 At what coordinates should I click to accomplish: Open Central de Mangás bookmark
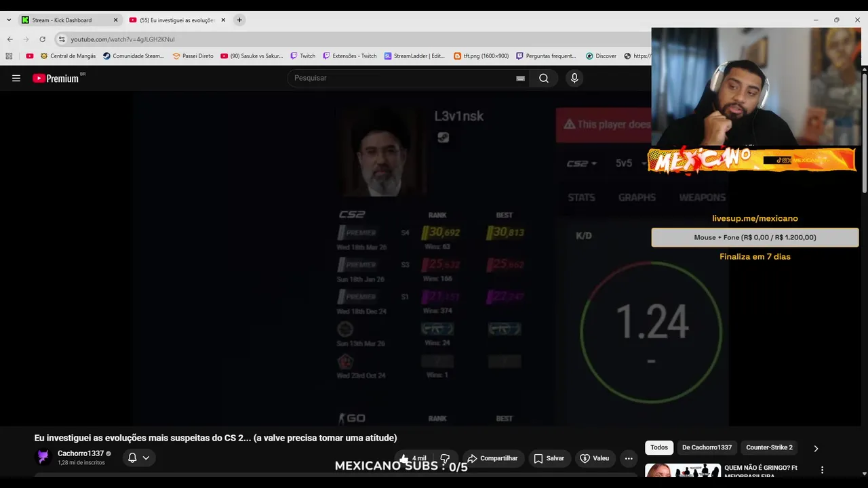click(68, 56)
